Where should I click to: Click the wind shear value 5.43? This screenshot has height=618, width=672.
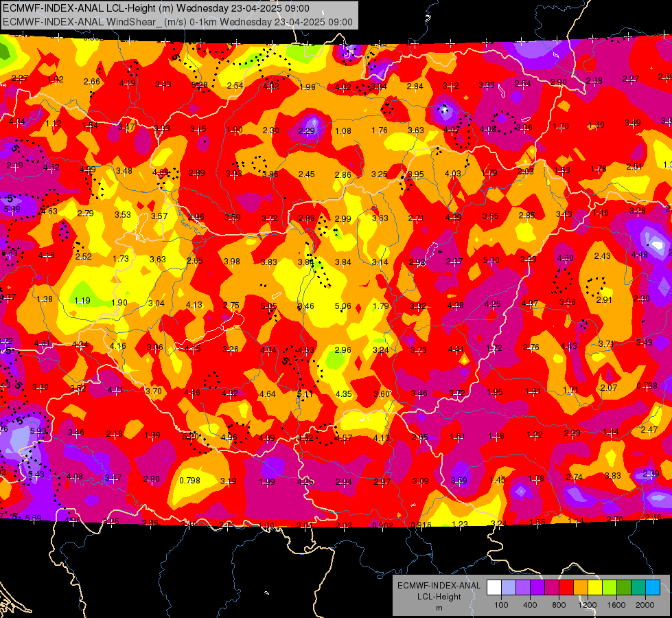coord(36,474)
